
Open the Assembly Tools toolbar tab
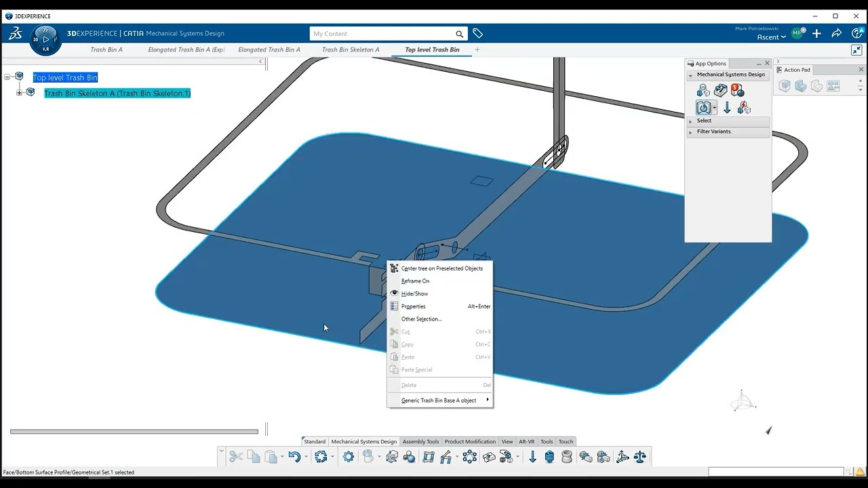pyautogui.click(x=420, y=441)
